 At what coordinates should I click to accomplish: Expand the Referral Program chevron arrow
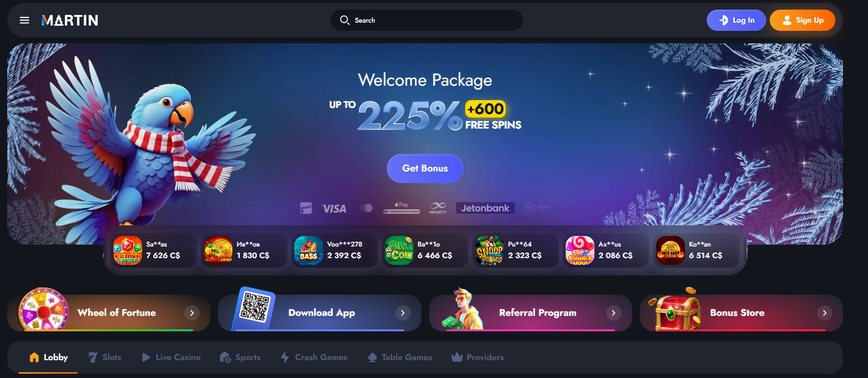pos(613,313)
